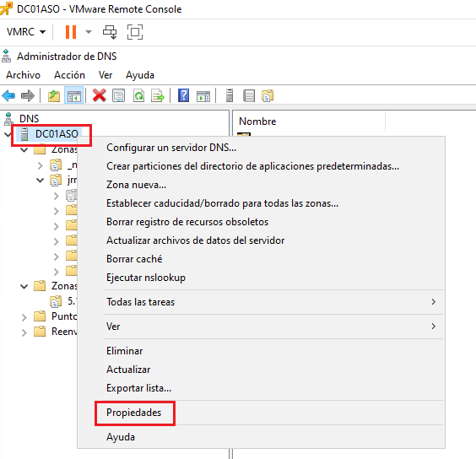Viewport: 476px width, 459px height.
Task: Choose Actualizar archivos de datos del servidor
Action: 261,240
